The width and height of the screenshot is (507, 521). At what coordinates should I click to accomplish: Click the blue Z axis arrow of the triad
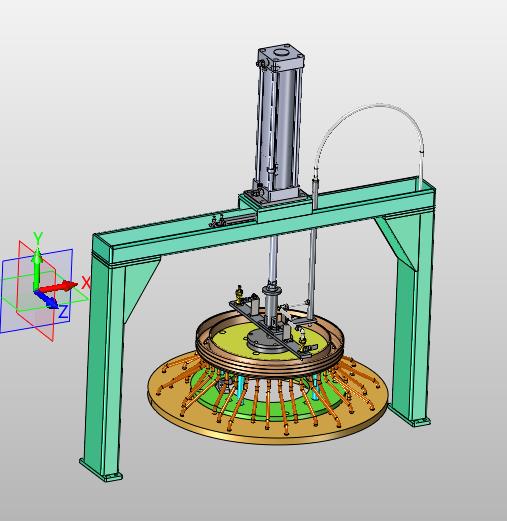pos(48,300)
